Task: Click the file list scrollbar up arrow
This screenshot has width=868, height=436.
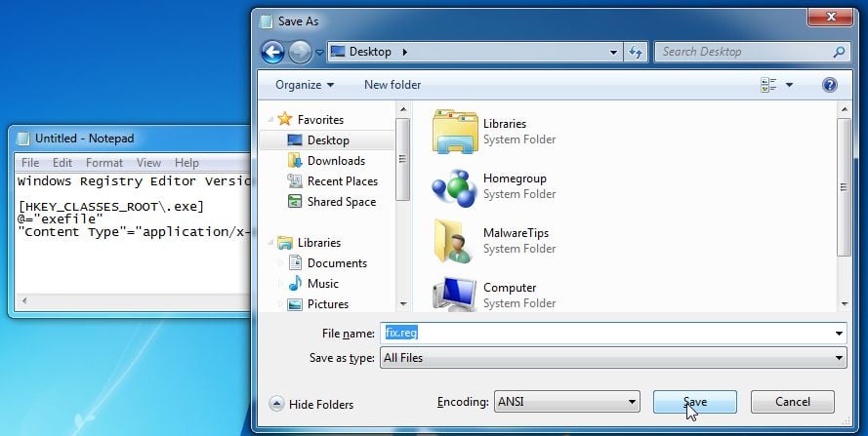Action: (845, 109)
